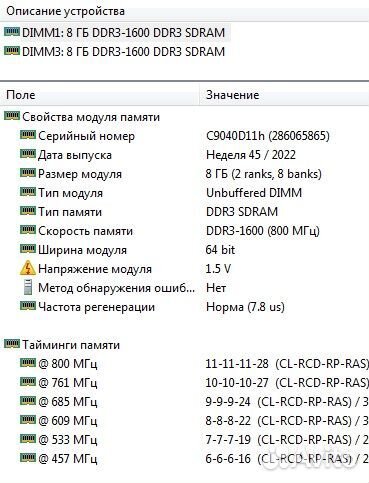Select the Напряжение модуля field label

point(95,269)
